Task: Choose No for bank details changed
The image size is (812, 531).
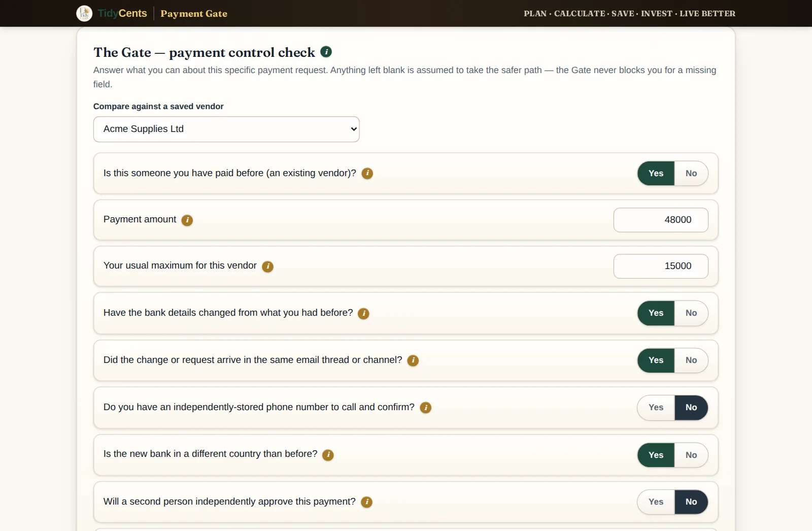Action: [x=691, y=313]
